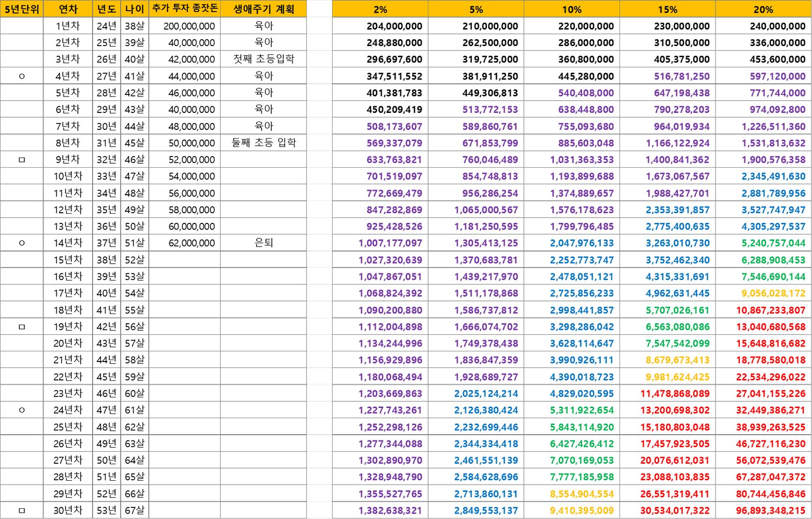
Task: Select the square marker in 30년차 row
Action: tap(22, 511)
